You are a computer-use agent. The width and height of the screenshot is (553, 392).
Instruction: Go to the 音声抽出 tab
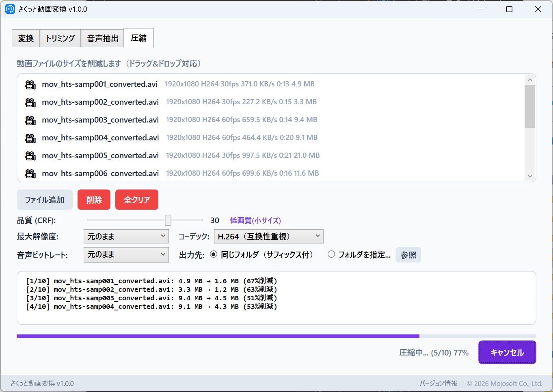click(x=102, y=39)
